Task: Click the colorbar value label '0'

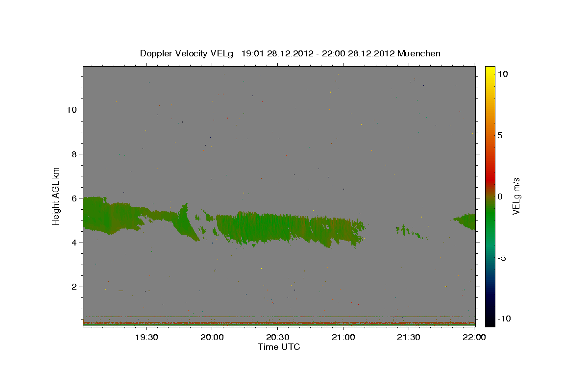Action: (500, 196)
